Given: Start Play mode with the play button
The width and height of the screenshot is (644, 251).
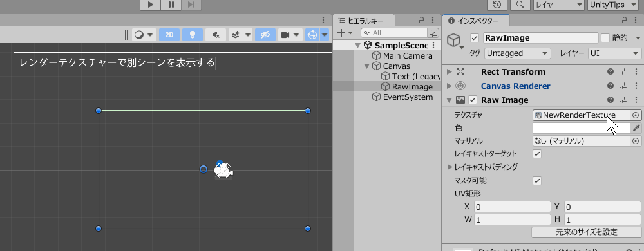Looking at the screenshot, I should [150, 5].
